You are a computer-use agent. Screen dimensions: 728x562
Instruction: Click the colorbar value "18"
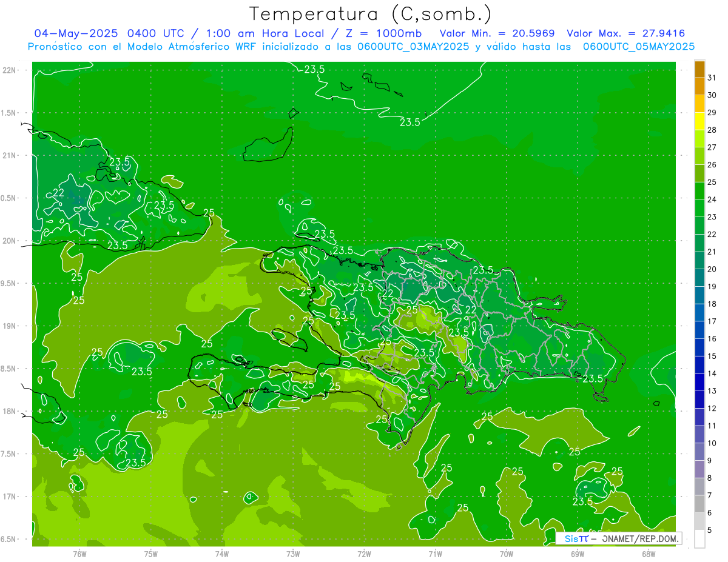pyautogui.click(x=712, y=304)
